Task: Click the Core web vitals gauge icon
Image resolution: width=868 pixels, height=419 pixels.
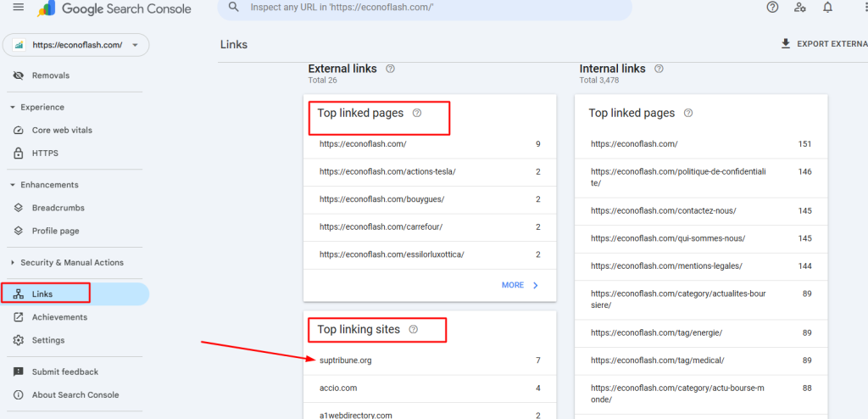Action: coord(19,131)
